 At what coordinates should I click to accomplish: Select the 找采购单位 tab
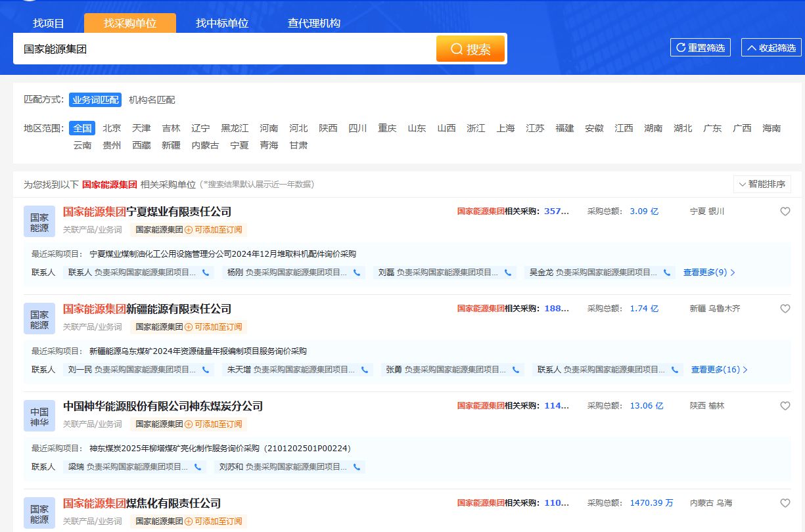130,24
